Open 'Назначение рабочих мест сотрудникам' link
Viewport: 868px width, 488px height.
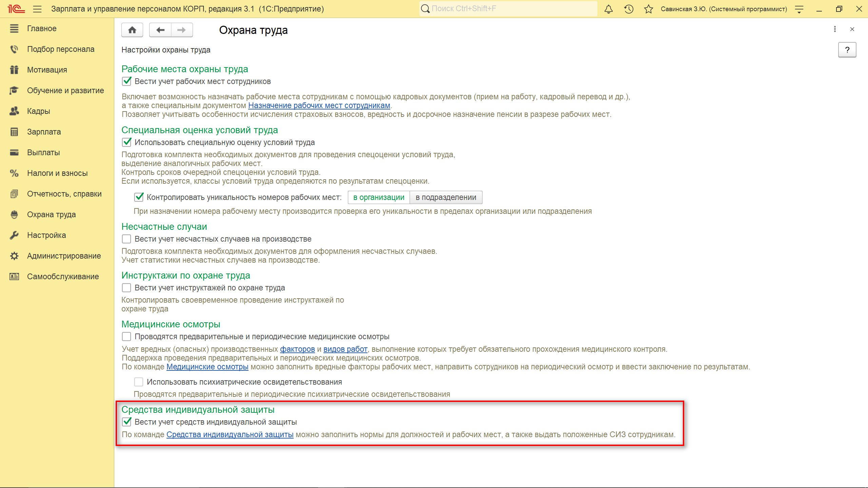point(319,105)
